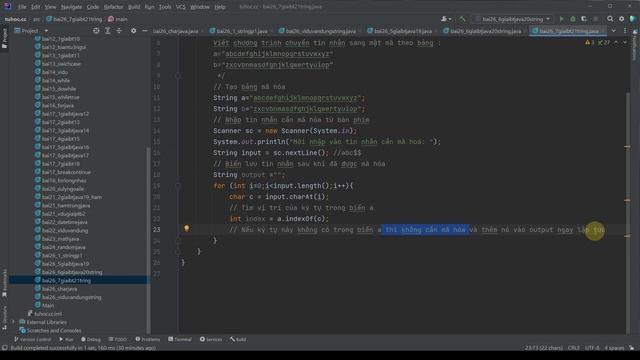Switch to bai26_1_stringp1.java tab
The width and height of the screenshot is (640, 360).
240,31
